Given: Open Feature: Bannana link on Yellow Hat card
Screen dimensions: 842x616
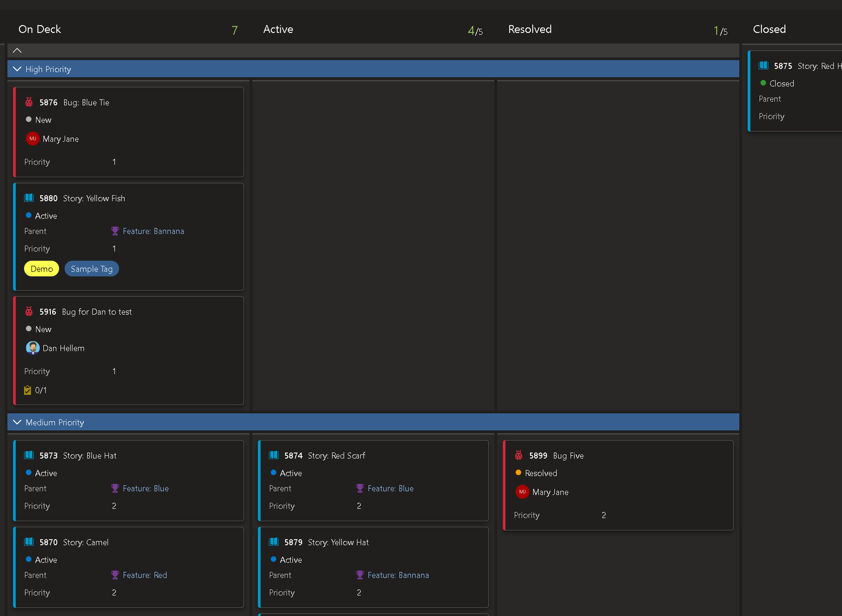Looking at the screenshot, I should tap(398, 575).
